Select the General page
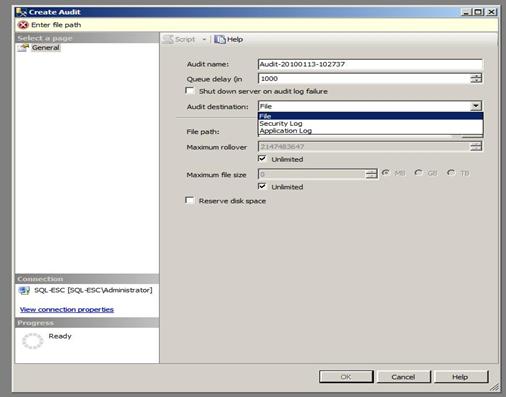 (46, 48)
